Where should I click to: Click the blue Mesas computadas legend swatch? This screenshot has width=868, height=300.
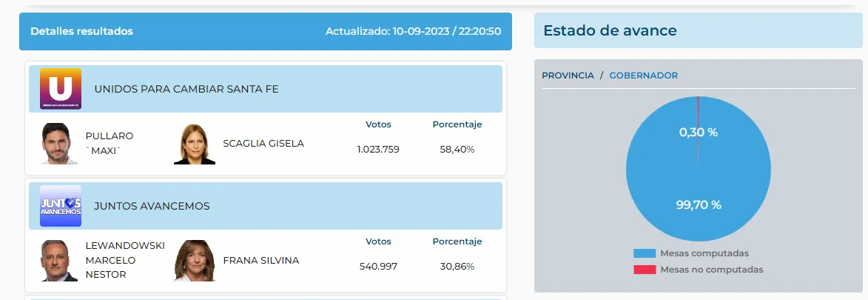coord(644,253)
